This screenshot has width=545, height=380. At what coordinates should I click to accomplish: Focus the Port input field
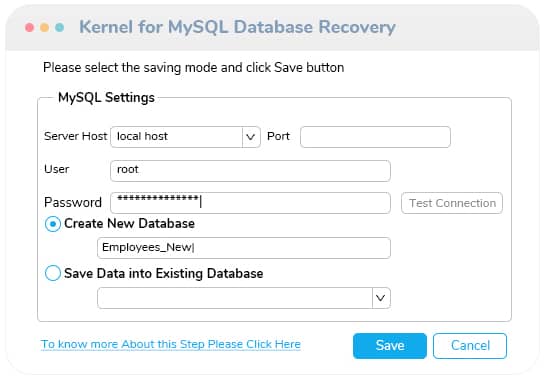(x=375, y=137)
